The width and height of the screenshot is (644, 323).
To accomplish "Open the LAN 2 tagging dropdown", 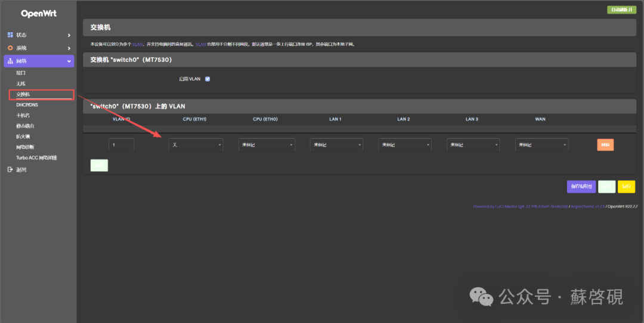I will click(x=404, y=145).
